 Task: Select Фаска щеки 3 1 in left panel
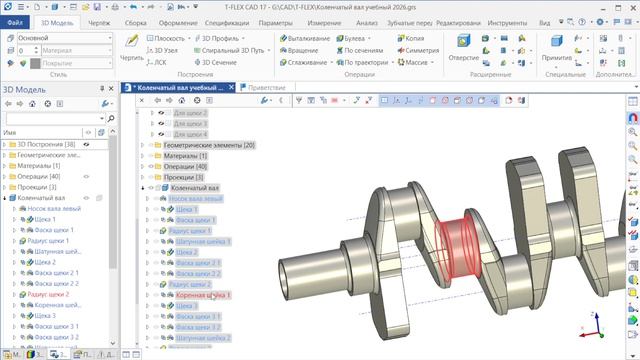(x=56, y=326)
